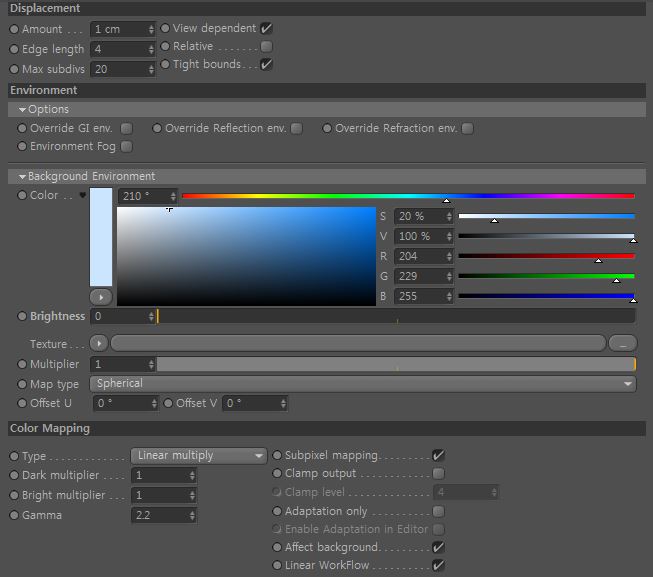This screenshot has width=653, height=577.
Task: Click the animation dot beside Gamma
Action: pyautogui.click(x=14, y=515)
